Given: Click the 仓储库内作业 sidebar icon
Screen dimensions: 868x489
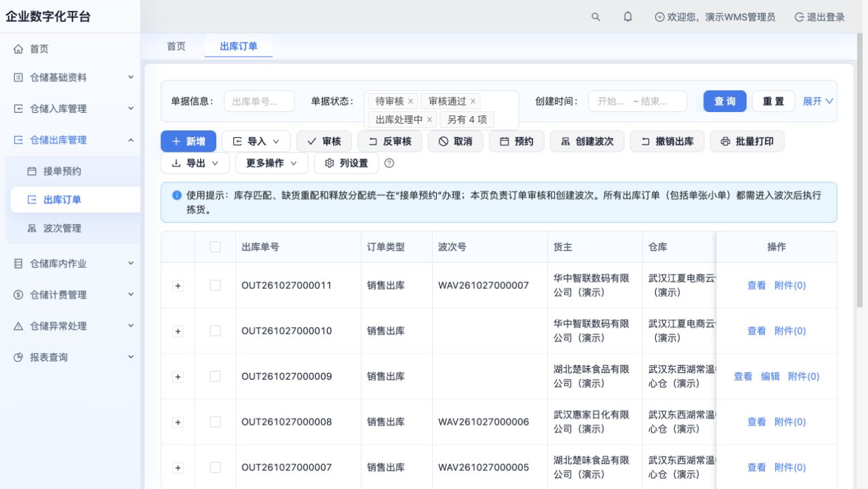Looking at the screenshot, I should click(18, 264).
